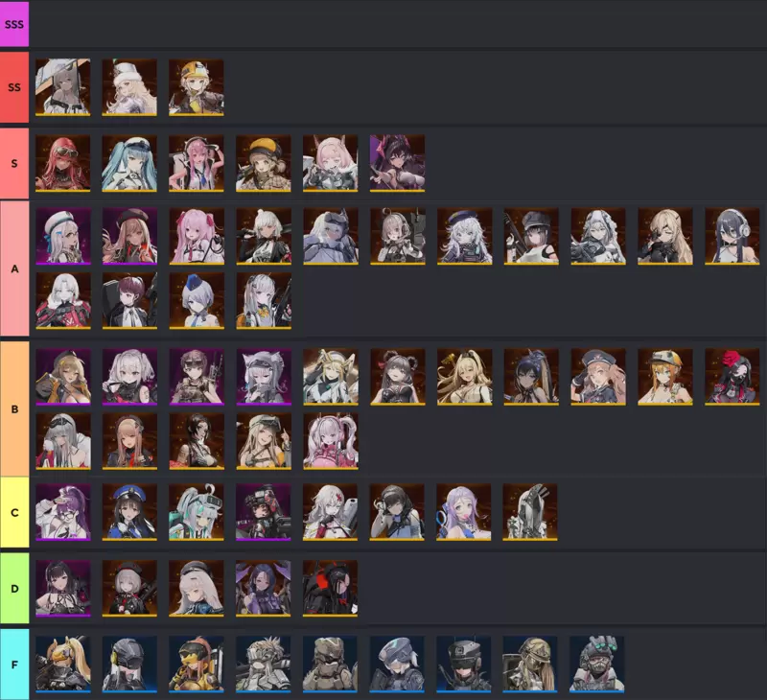Click the cyan F tier label

14,665
